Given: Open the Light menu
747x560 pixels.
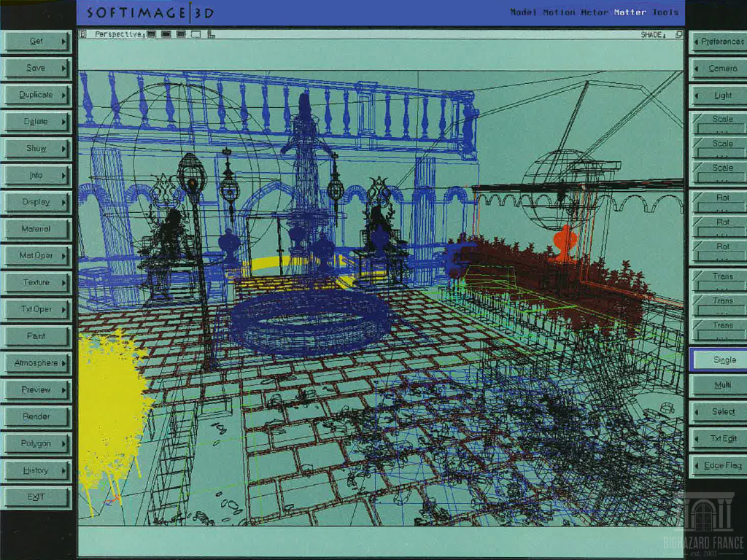Looking at the screenshot, I should pyautogui.click(x=719, y=96).
